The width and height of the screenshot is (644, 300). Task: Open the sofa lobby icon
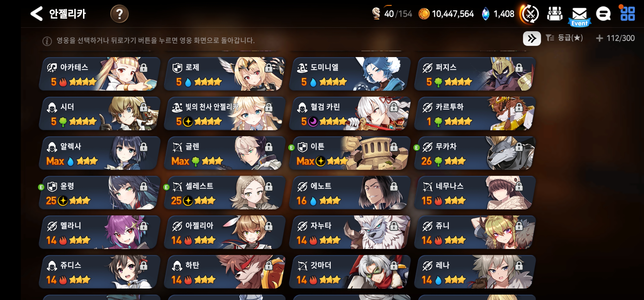pyautogui.click(x=555, y=14)
